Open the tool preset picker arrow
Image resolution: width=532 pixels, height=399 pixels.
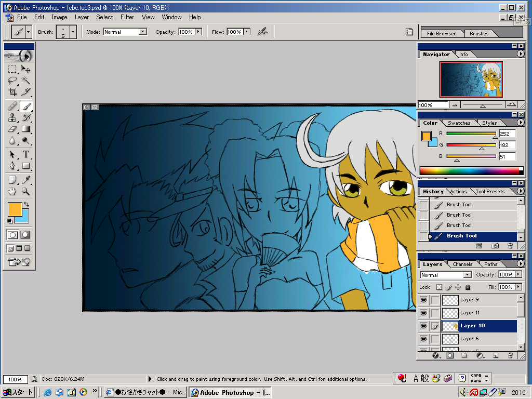(x=28, y=32)
